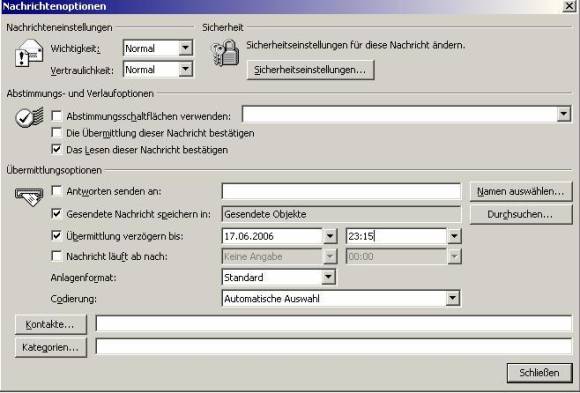Click the message settings envelope icon
The width and height of the screenshot is (580, 393).
tap(29, 54)
